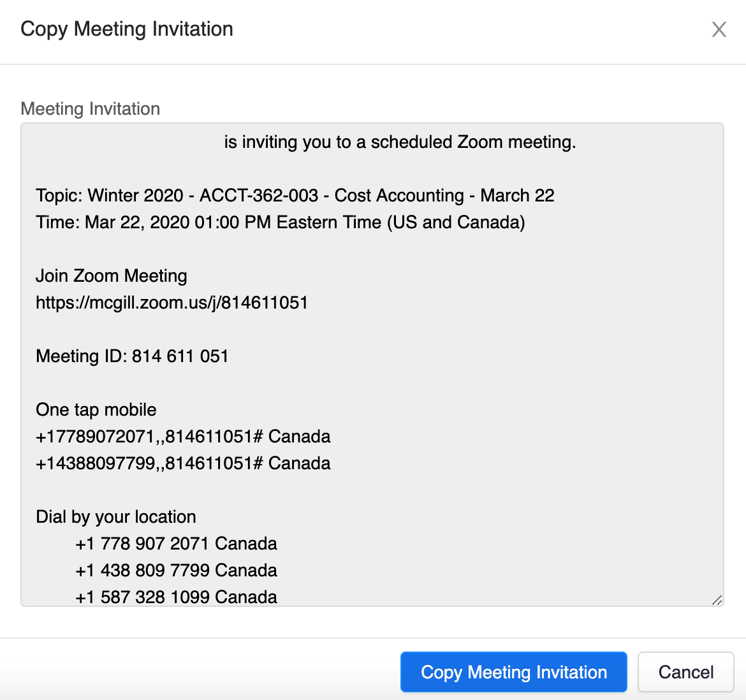The width and height of the screenshot is (746, 700).
Task: Click the 'Dial by your location' heading
Action: pyautogui.click(x=115, y=516)
